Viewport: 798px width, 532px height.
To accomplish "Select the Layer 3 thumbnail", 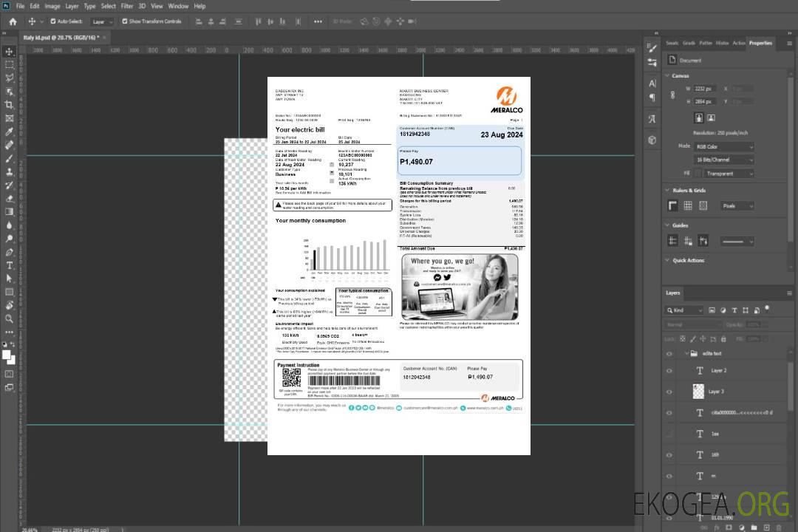I will coord(699,392).
